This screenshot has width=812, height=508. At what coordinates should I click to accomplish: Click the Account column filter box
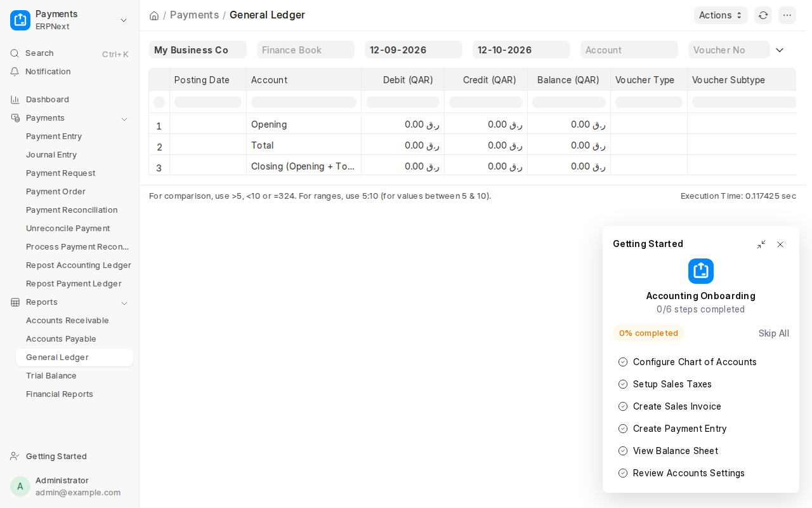304,102
